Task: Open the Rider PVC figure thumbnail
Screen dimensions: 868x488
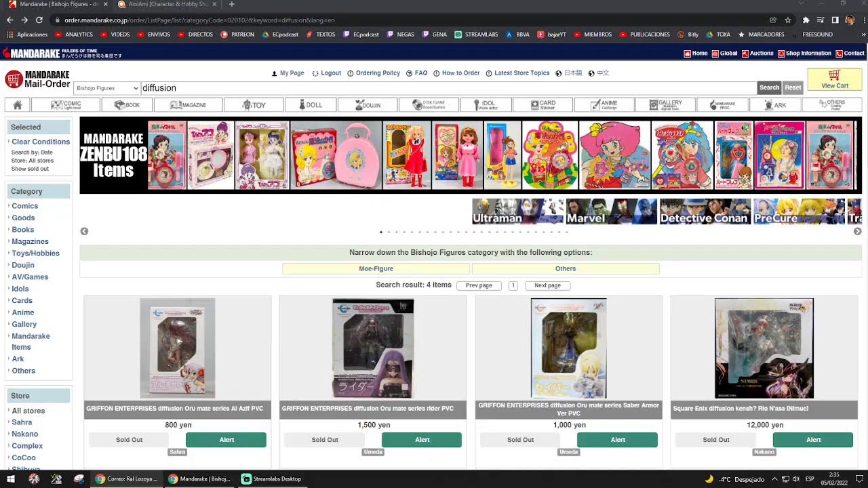Action: tap(373, 348)
